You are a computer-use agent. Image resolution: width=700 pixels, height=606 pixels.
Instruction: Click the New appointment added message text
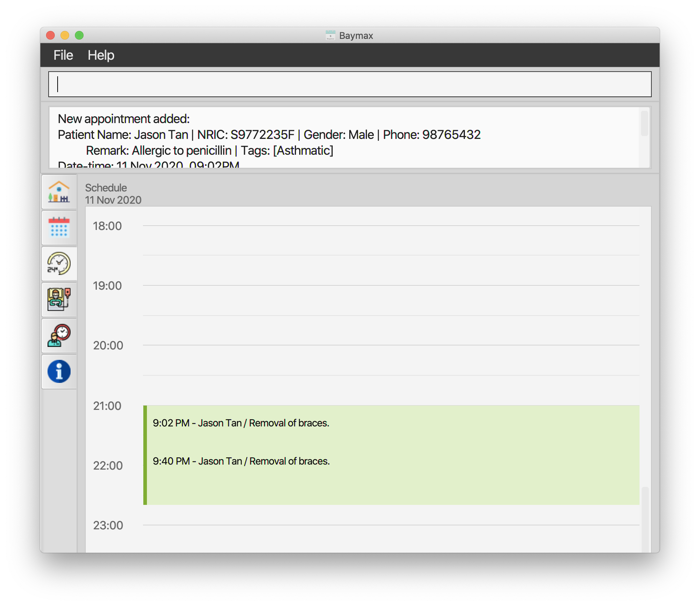click(x=124, y=119)
